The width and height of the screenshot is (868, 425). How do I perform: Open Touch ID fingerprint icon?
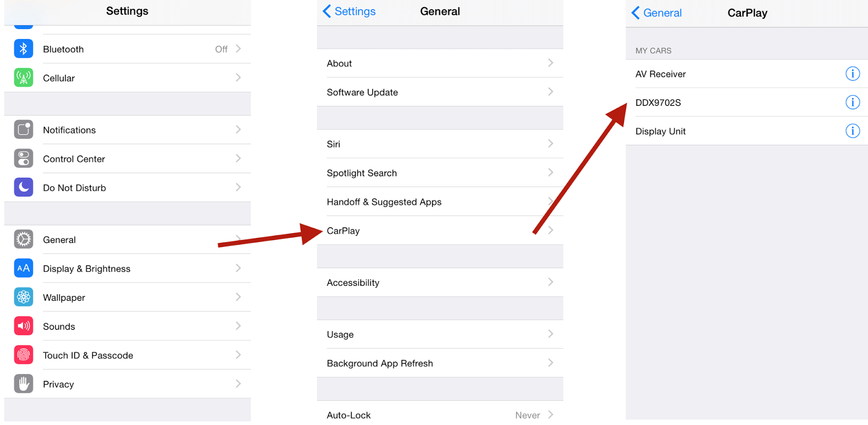(x=24, y=355)
